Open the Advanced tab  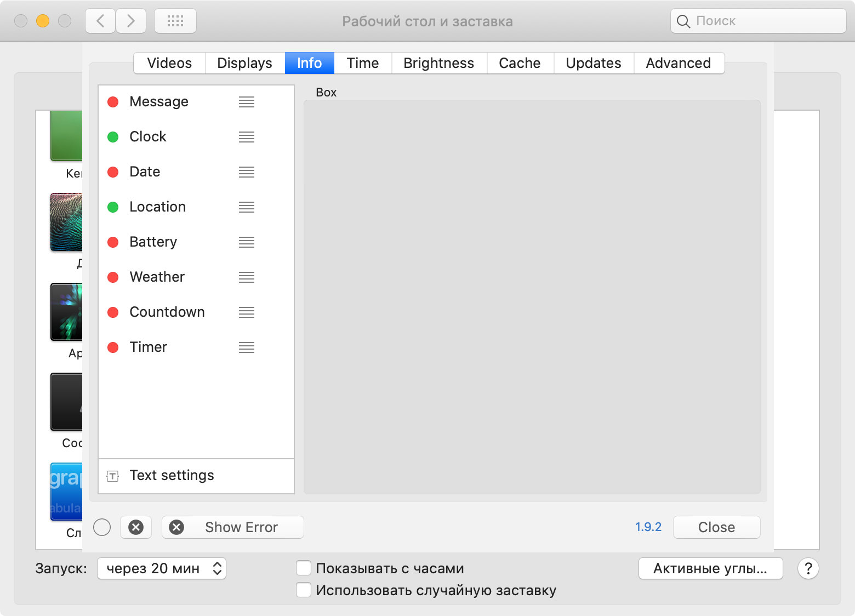pyautogui.click(x=678, y=63)
